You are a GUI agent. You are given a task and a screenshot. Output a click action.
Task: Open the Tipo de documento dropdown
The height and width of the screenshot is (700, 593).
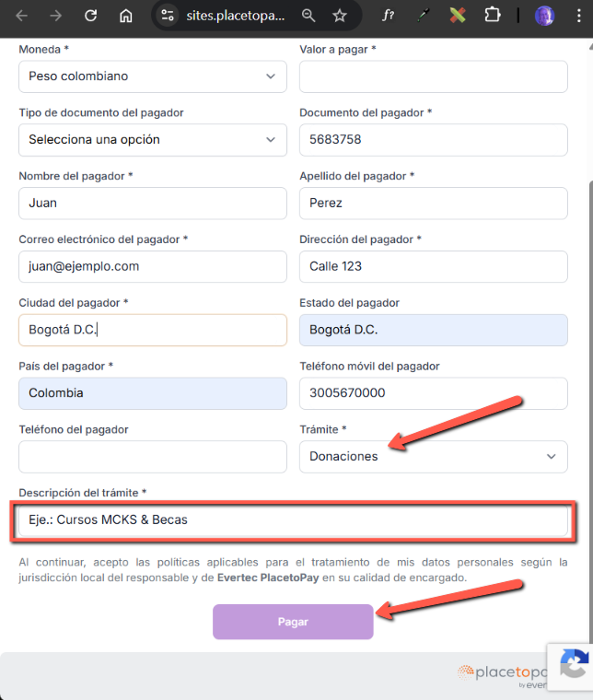point(153,140)
